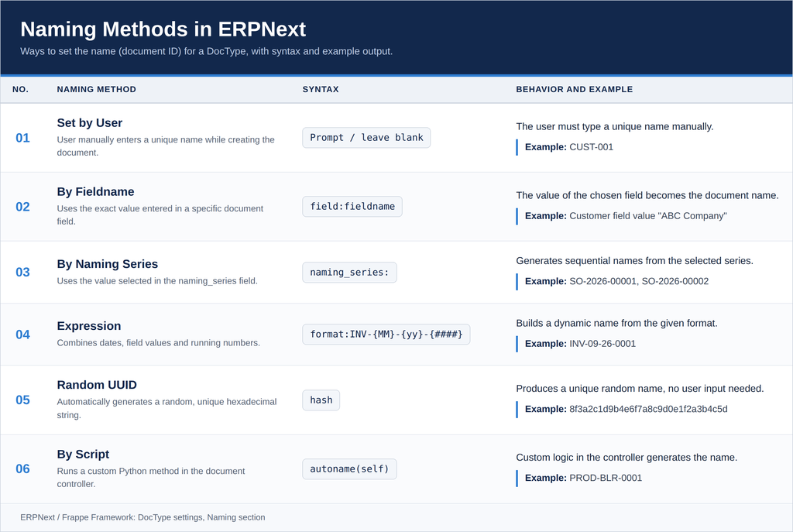Select the 'By Naming Series' method name

(x=107, y=264)
